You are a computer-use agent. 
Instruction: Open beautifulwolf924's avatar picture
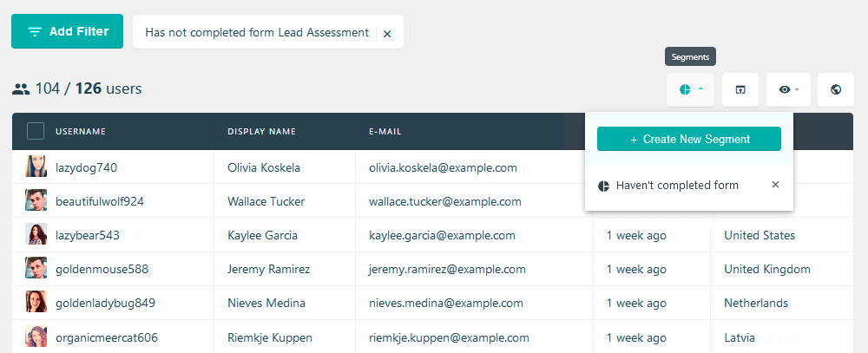click(x=36, y=201)
